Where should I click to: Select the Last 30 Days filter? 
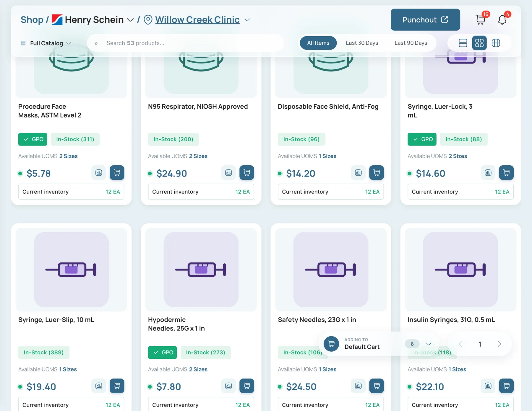[x=362, y=43]
